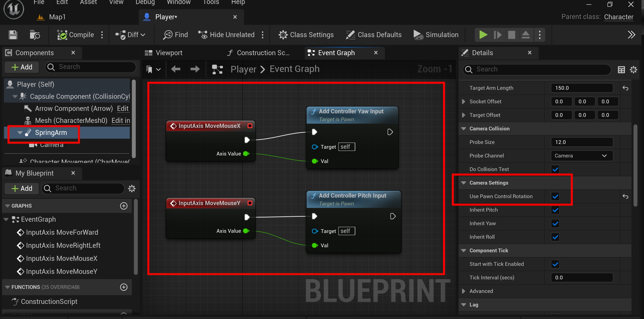Open the Edit menu

tap(62, 2)
